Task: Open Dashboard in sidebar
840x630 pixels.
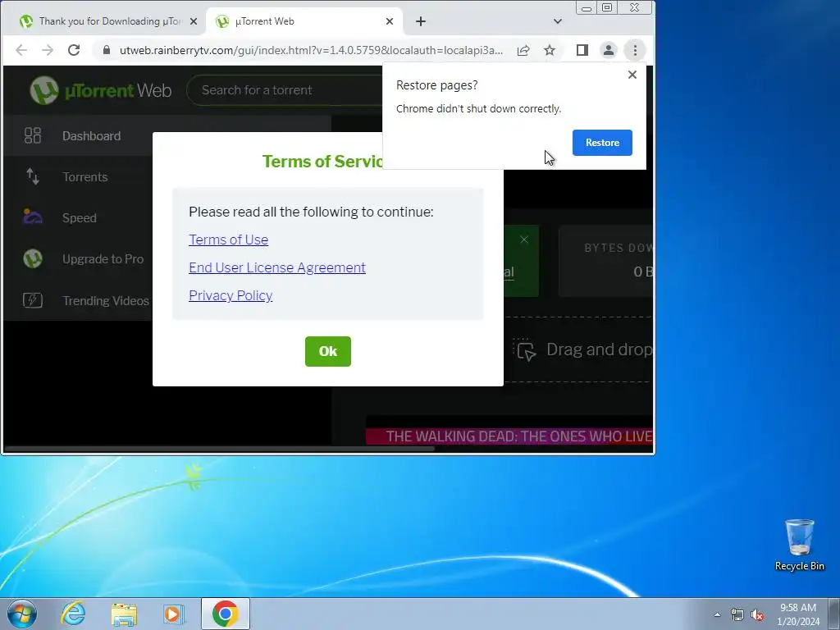Action: click(x=78, y=136)
